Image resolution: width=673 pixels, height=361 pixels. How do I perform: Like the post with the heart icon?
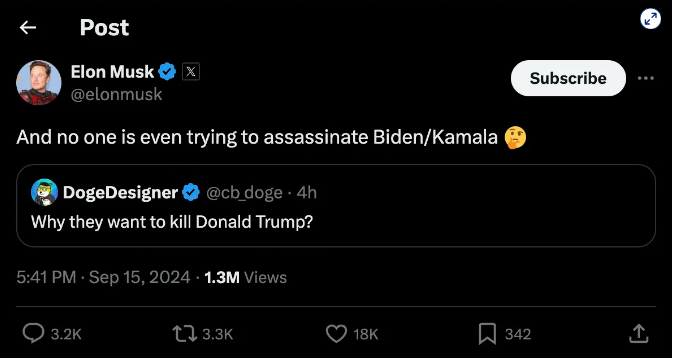tap(336, 334)
